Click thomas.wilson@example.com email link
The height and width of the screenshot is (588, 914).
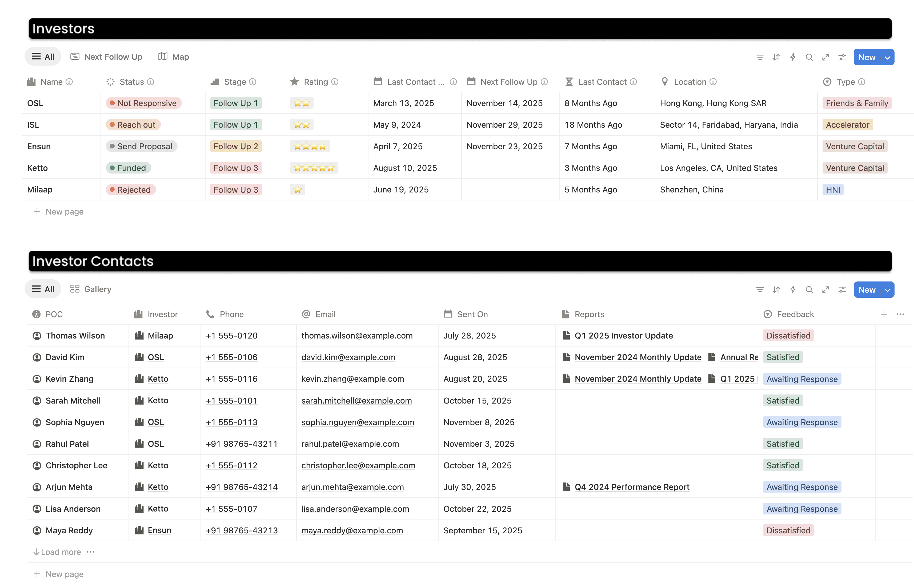click(x=357, y=336)
